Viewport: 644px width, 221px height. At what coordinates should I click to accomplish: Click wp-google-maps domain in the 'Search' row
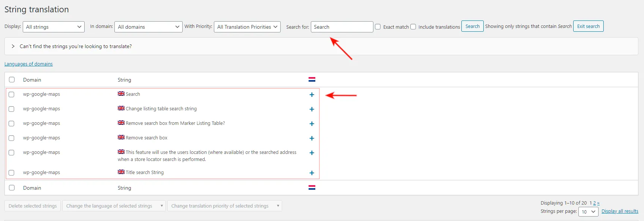pyautogui.click(x=41, y=94)
